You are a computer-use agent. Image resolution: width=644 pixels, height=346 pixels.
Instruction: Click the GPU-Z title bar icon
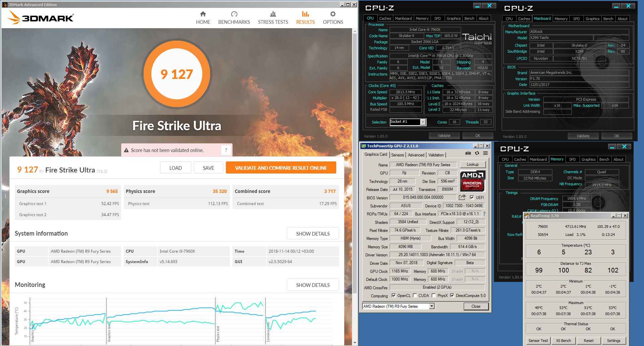[363, 146]
